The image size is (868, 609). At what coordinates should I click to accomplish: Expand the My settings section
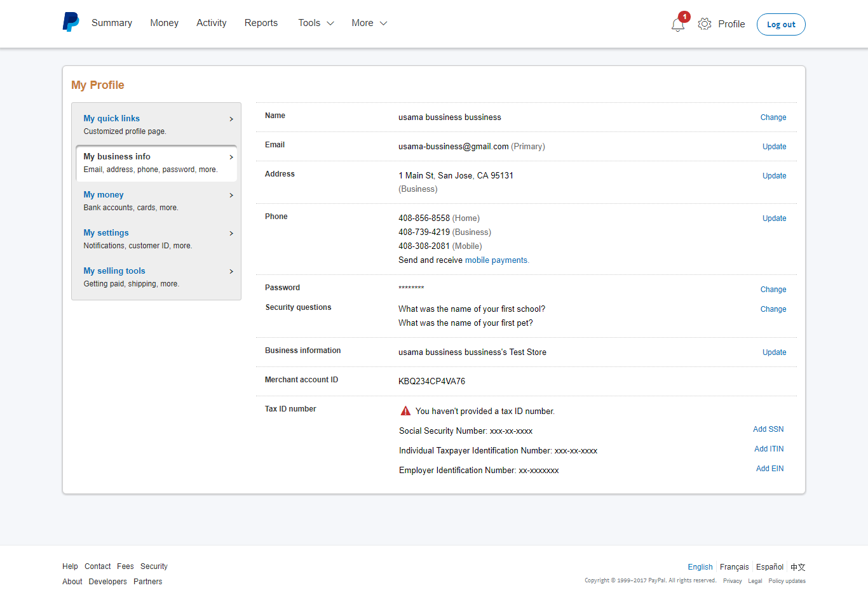pos(105,232)
